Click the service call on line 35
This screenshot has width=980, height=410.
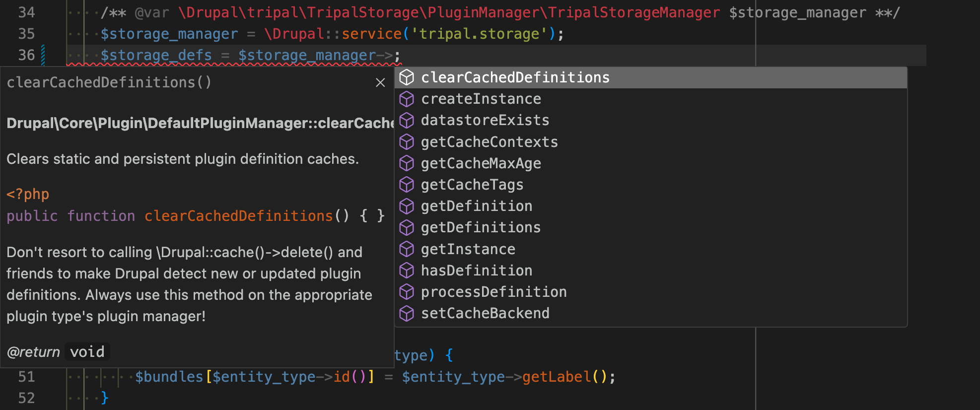(371, 34)
